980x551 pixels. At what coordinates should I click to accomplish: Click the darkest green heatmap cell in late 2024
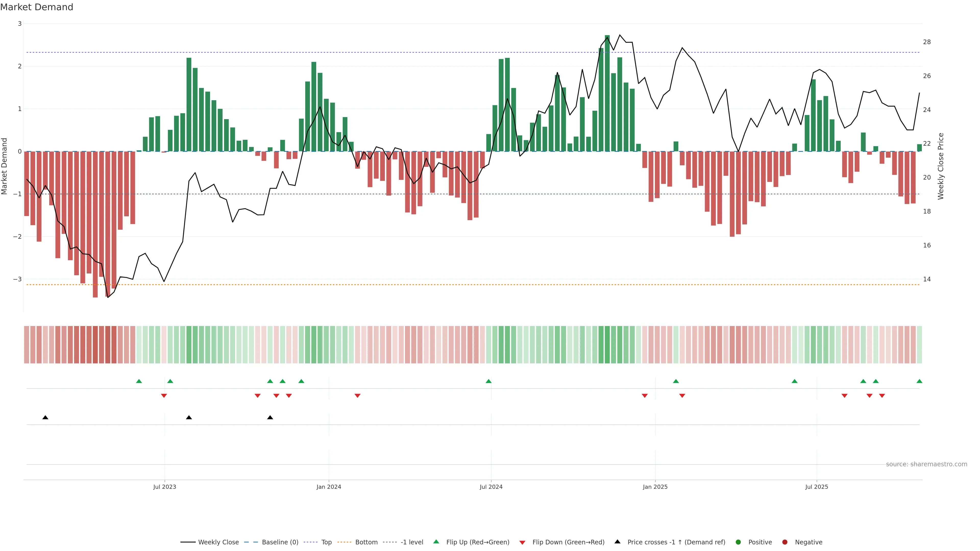click(607, 345)
